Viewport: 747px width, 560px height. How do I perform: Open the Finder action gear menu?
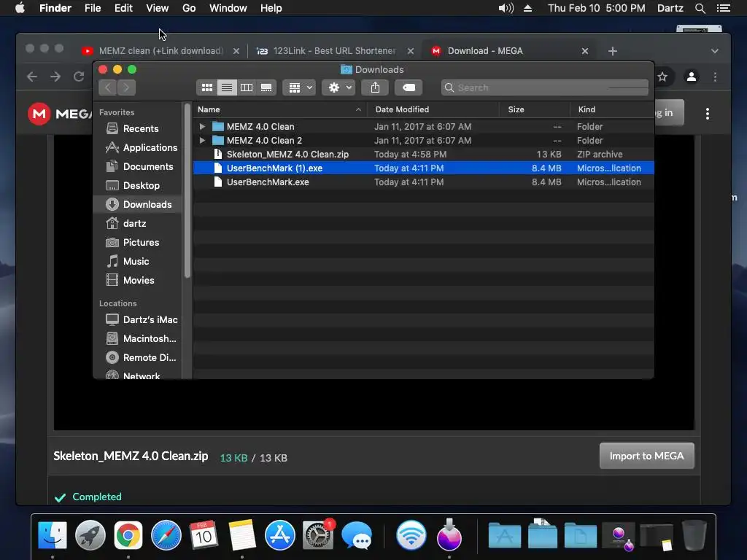338,87
